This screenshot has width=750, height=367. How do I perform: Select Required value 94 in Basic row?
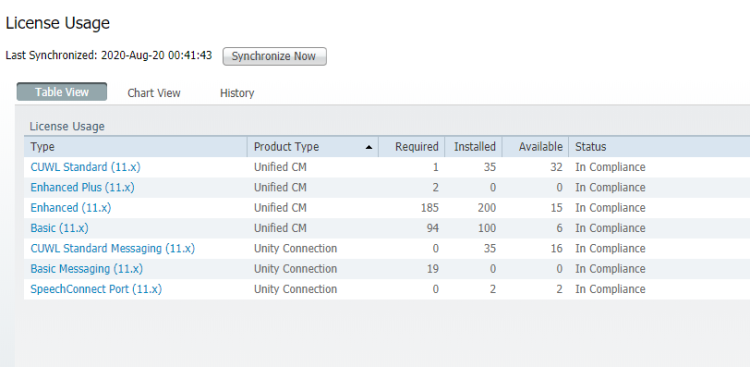[432, 228]
